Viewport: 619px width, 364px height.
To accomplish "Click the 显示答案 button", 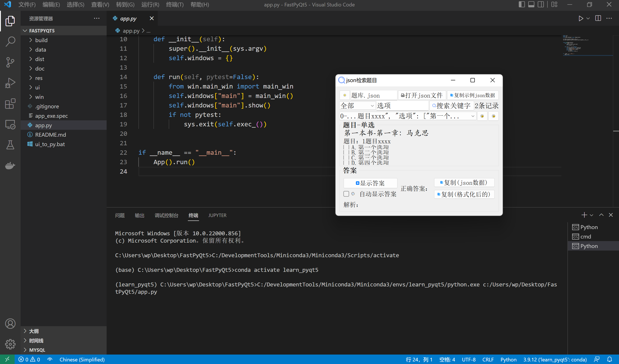I will pyautogui.click(x=370, y=183).
